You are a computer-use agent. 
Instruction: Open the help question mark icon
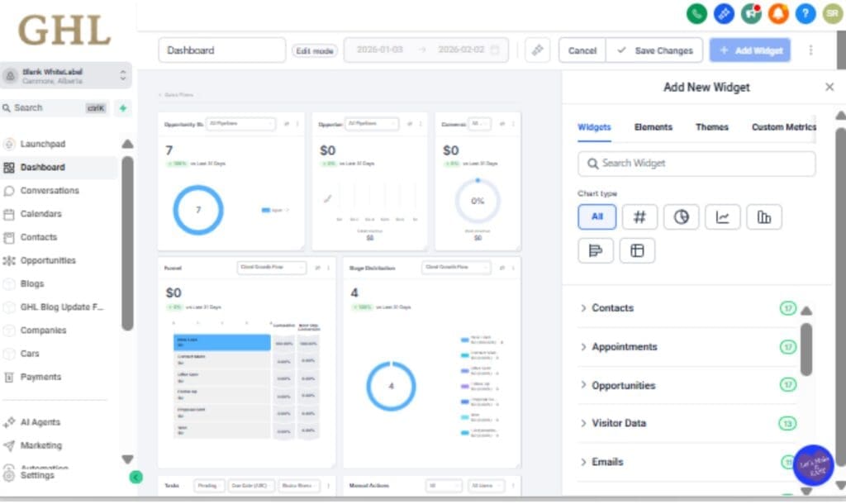tap(805, 13)
